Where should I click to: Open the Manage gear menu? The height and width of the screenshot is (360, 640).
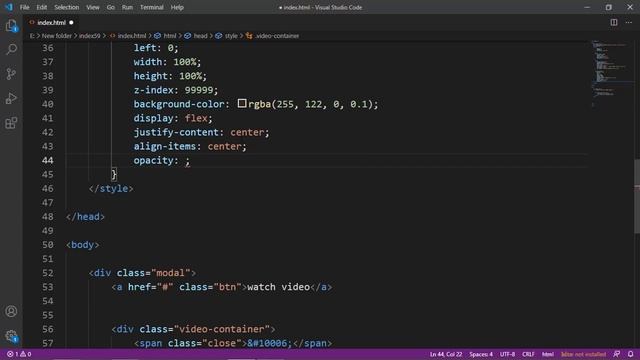[x=11, y=336]
